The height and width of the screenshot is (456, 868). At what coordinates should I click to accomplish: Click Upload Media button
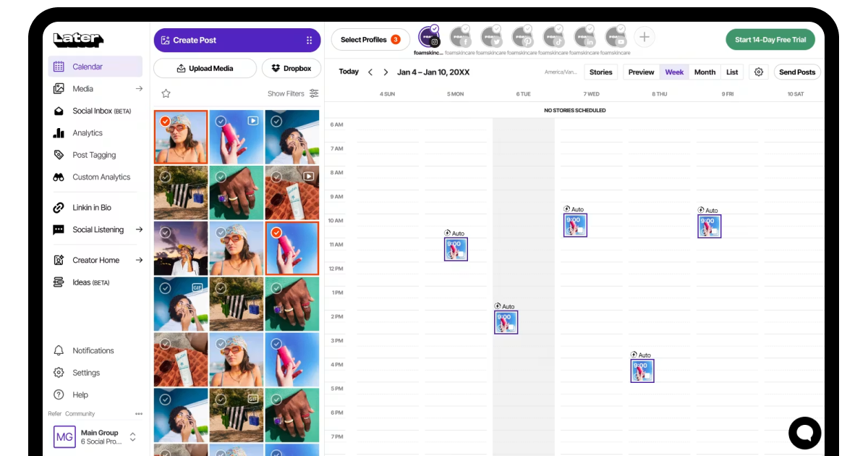coord(205,68)
